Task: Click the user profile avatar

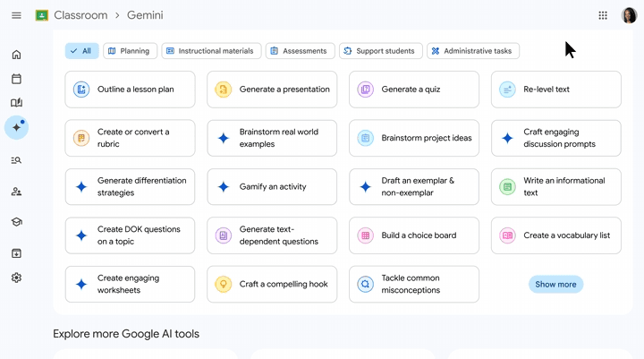Action: click(x=629, y=15)
